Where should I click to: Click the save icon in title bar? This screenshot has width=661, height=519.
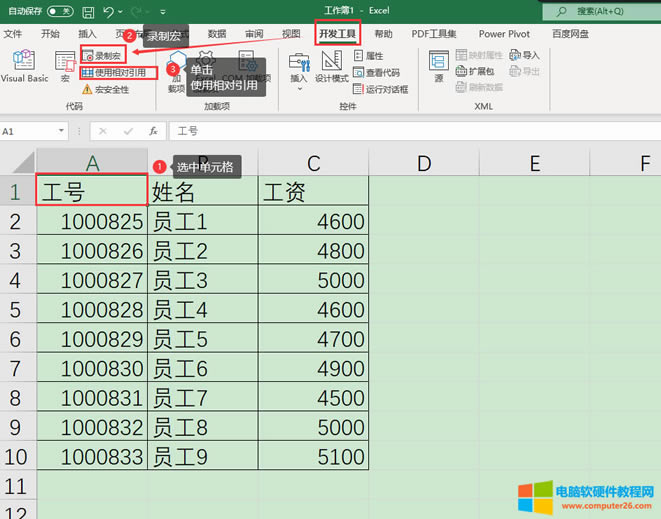point(89,11)
